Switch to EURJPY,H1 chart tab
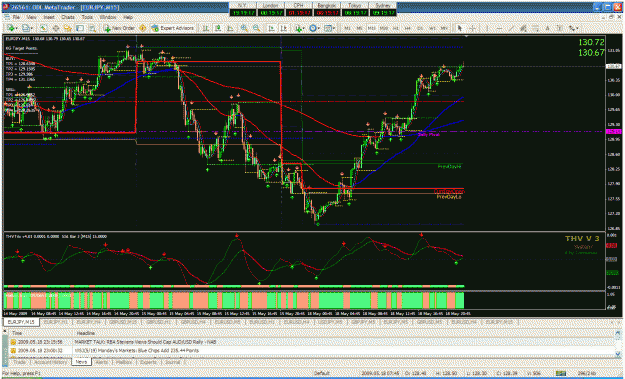The width and height of the screenshot is (625, 379). [x=56, y=321]
